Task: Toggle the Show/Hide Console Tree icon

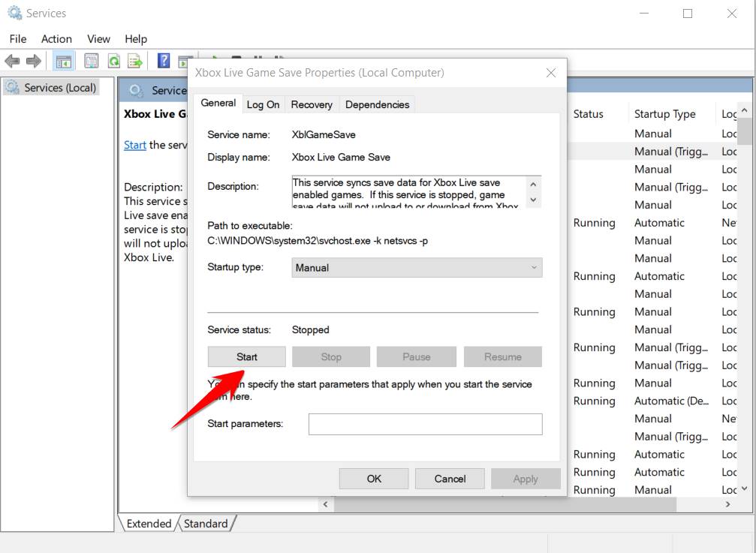Action: coord(64,61)
